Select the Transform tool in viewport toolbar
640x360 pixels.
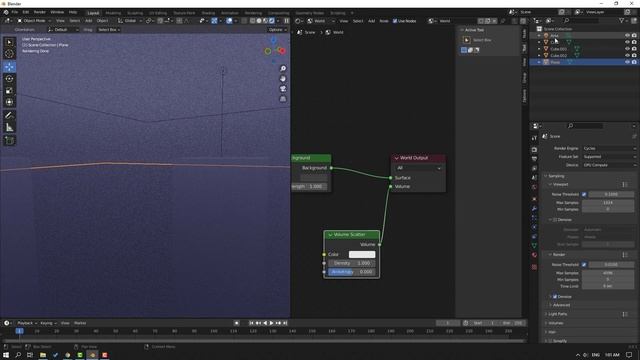click(9, 102)
